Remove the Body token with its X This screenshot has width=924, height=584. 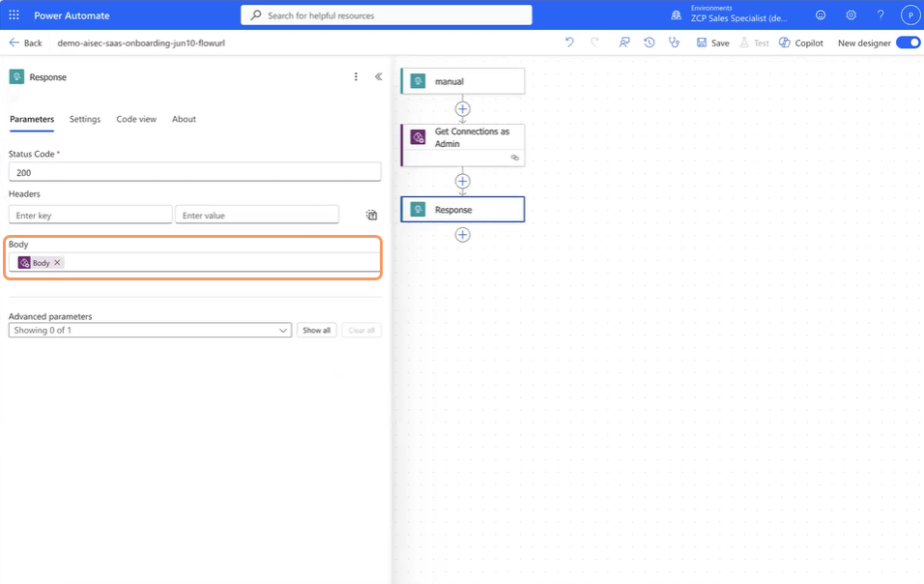57,263
